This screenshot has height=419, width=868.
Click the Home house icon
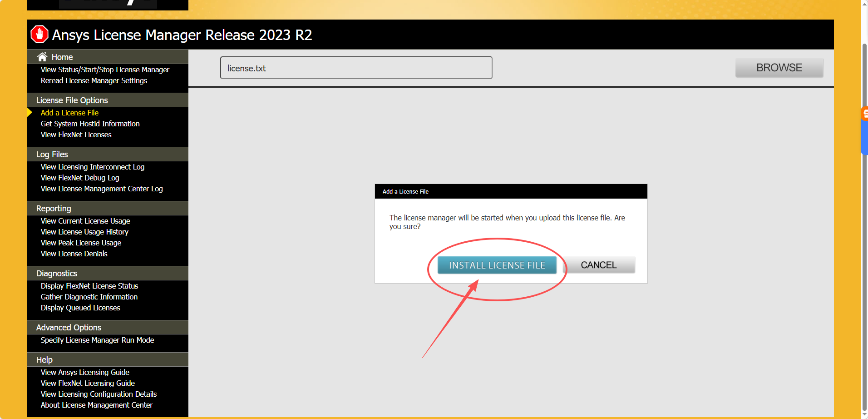42,57
